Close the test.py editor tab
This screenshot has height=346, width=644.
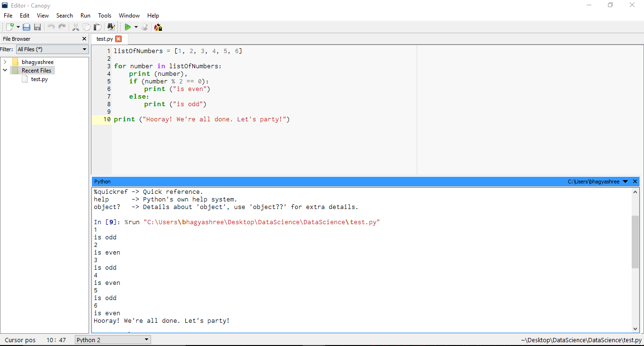[x=118, y=39]
